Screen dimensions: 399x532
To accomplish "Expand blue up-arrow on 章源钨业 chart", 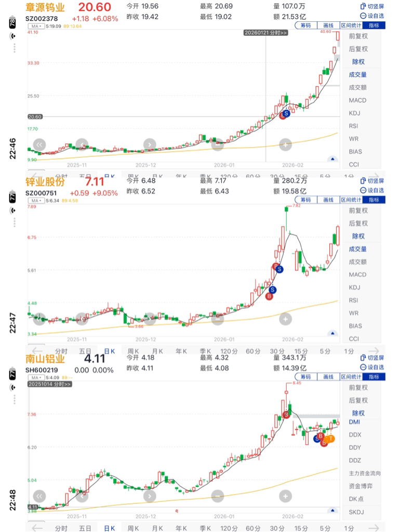I will [333, 159].
